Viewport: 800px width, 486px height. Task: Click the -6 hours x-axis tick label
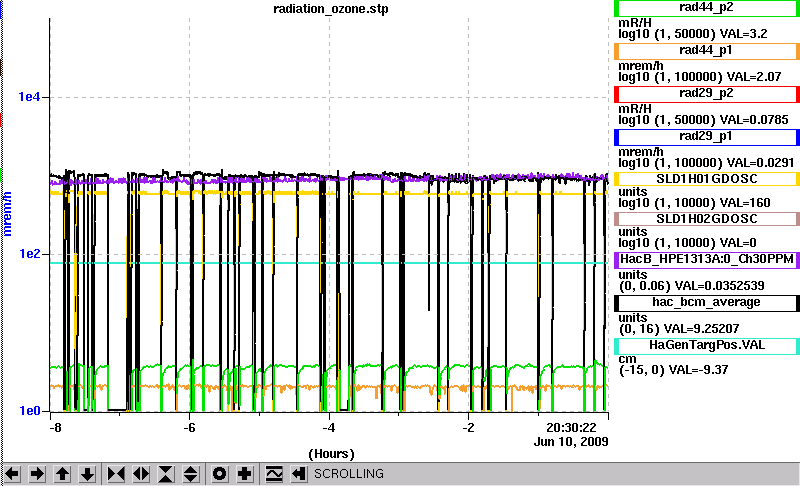[x=189, y=428]
